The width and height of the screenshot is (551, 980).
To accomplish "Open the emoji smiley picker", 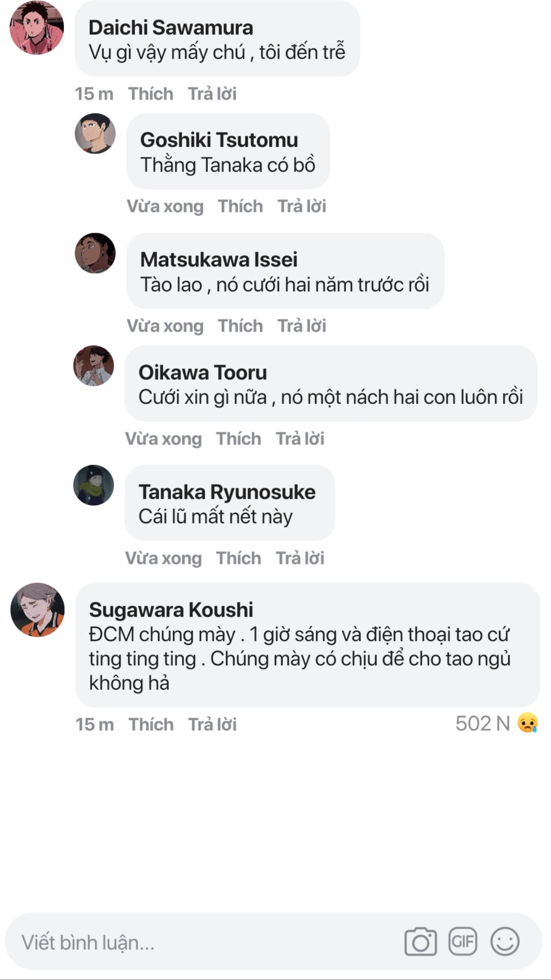I will (x=505, y=941).
